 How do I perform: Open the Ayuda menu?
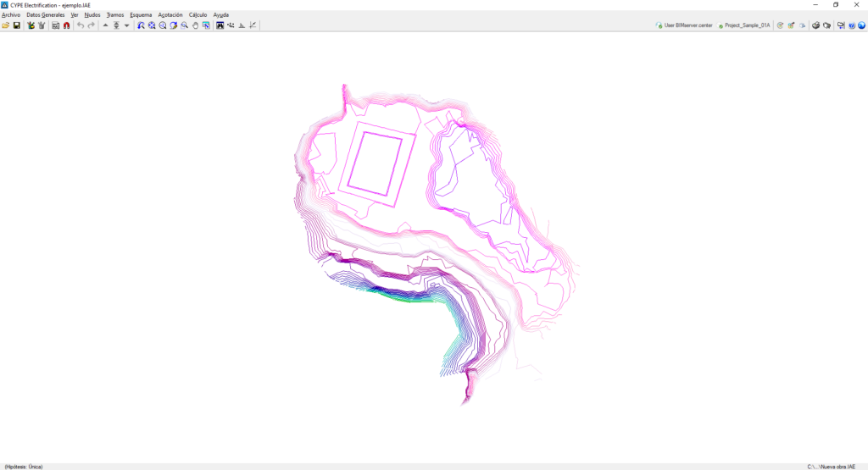click(x=221, y=15)
